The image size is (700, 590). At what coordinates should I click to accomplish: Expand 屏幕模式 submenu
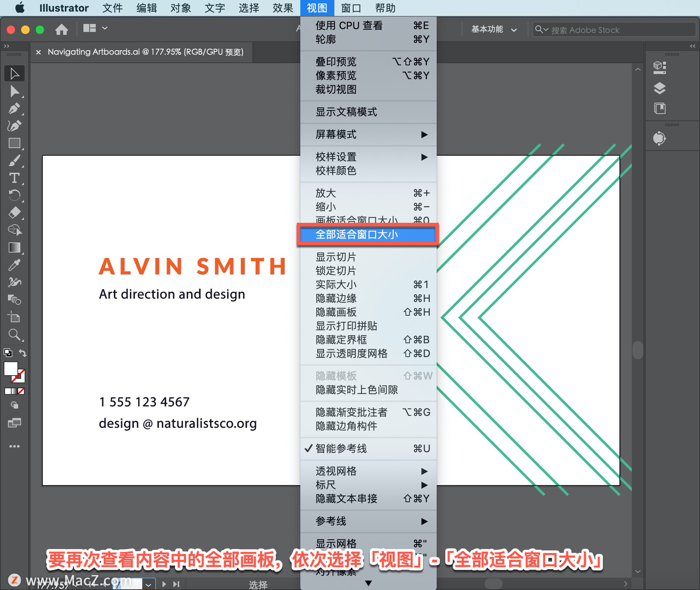368,135
